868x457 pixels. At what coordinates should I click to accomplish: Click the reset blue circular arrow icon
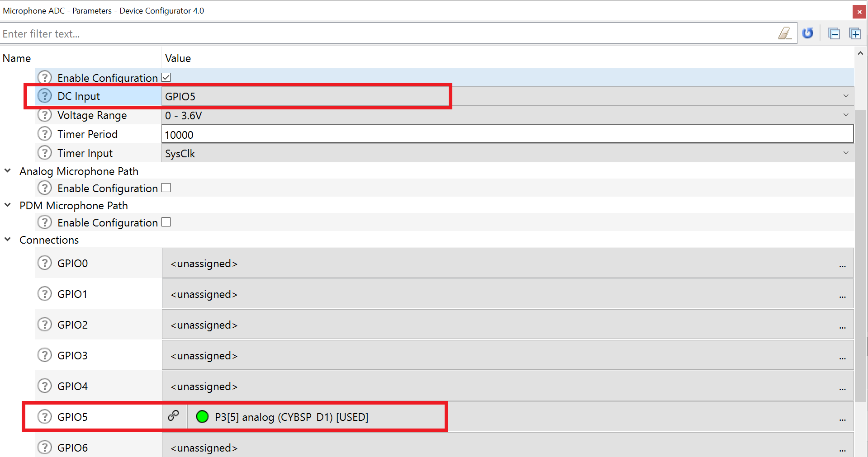pos(807,33)
